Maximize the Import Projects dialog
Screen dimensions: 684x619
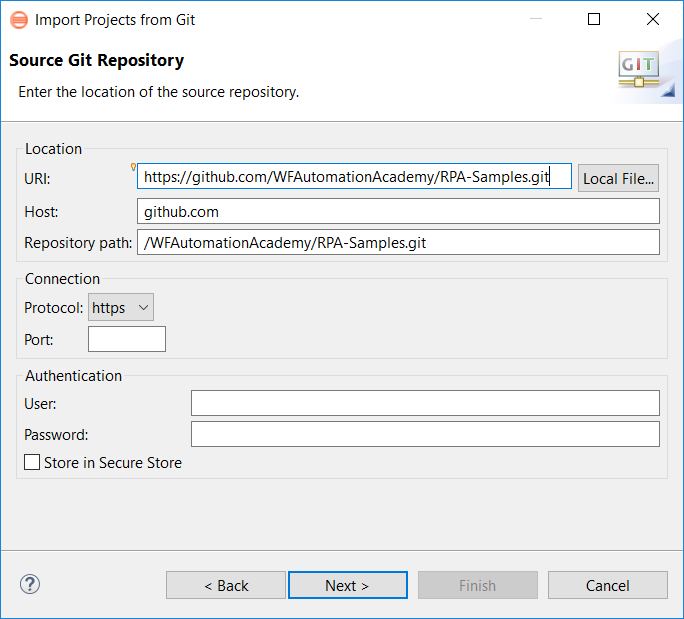594,19
